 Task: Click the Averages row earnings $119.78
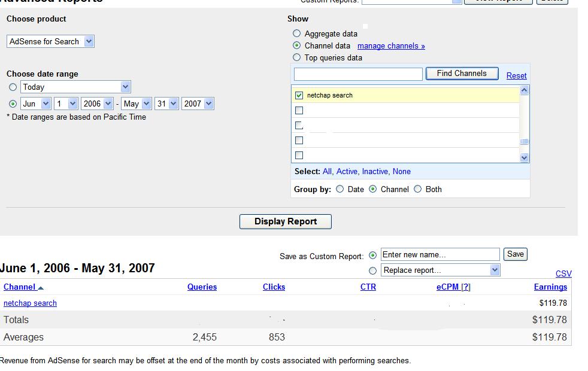pos(550,337)
